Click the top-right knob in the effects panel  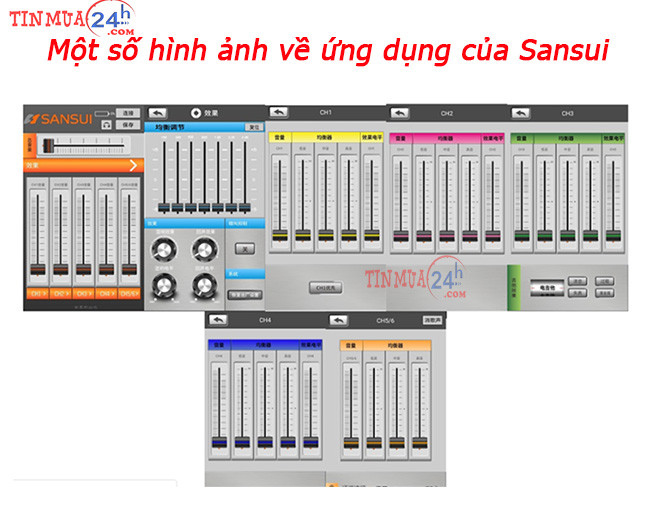204,250
